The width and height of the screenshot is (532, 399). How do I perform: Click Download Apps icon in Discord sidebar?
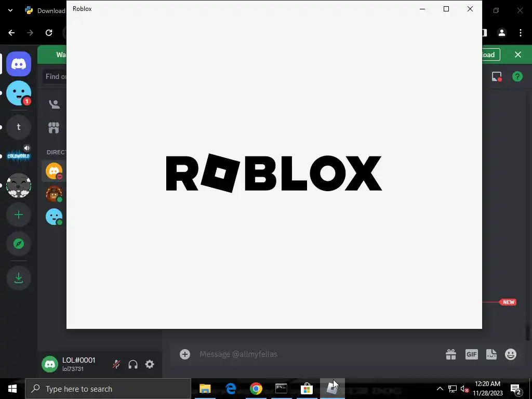click(19, 278)
